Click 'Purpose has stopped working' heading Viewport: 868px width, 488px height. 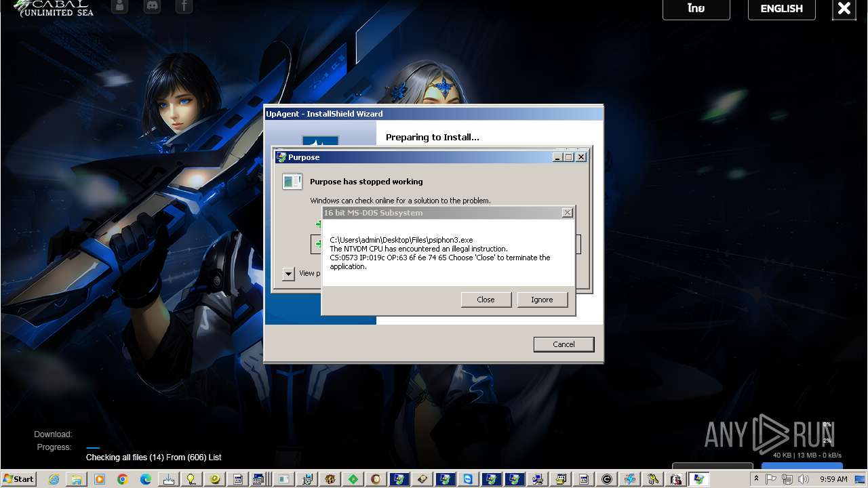click(x=366, y=182)
